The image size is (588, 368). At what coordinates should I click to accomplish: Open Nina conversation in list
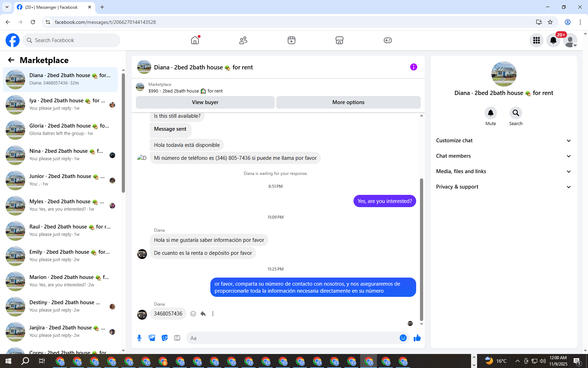(x=60, y=155)
